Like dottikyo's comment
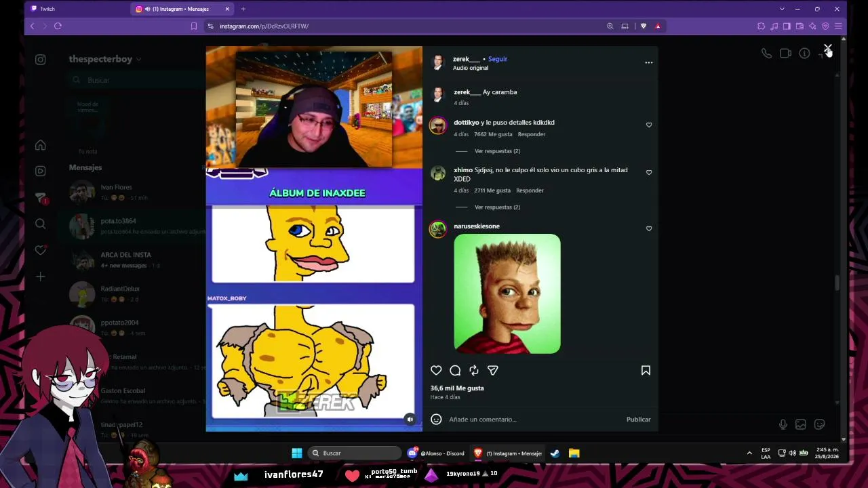Viewport: 868px width, 488px height. [649, 125]
